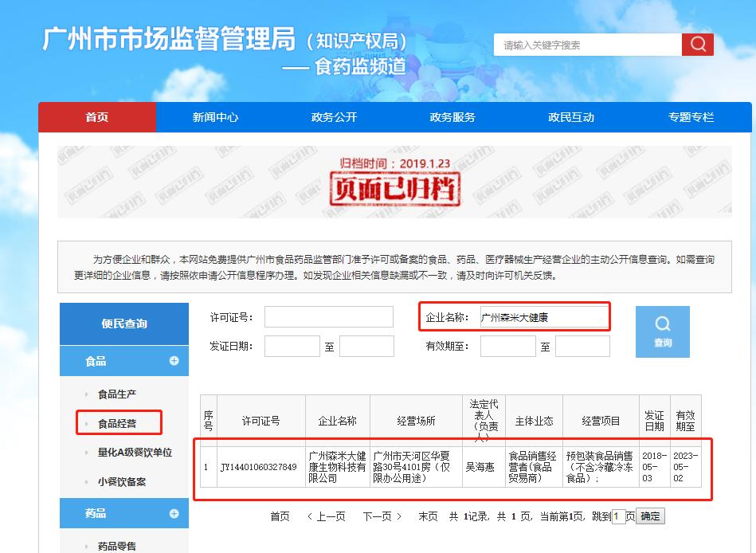756x553 pixels.
Task: Open the 政务公开 menu
Action: pyautogui.click(x=335, y=116)
